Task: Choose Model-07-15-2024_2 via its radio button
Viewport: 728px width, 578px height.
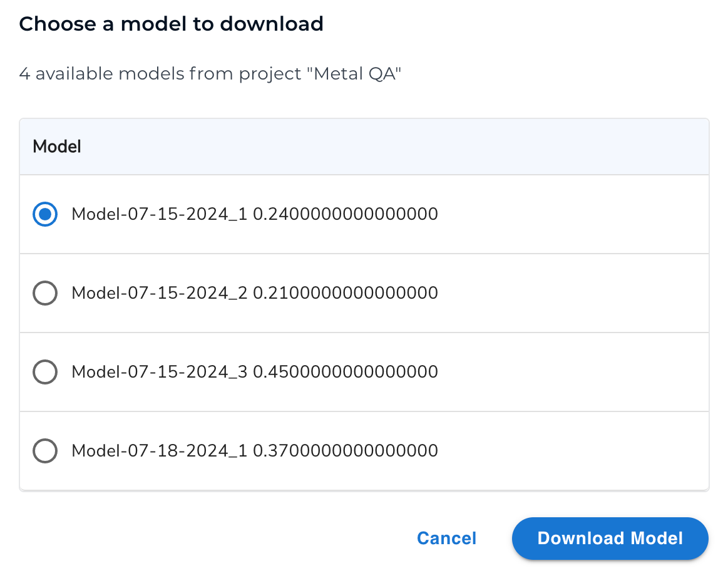Action: (44, 293)
